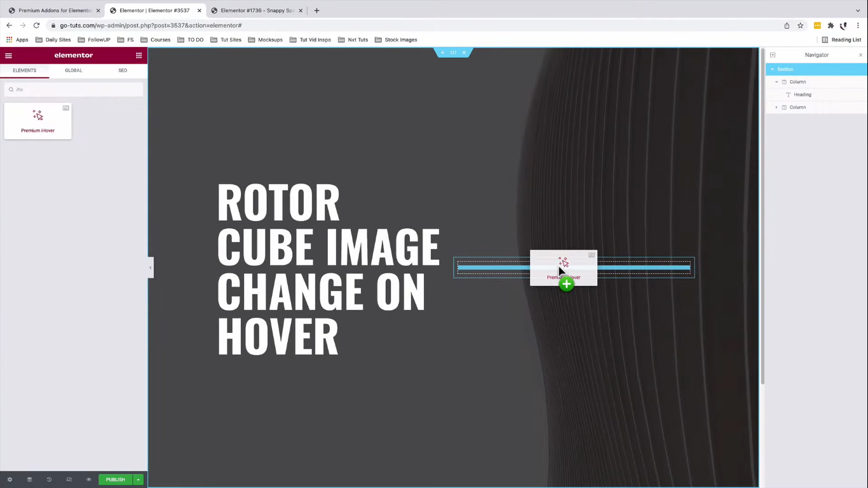868x488 pixels.
Task: Open the History panel icon
Action: [x=49, y=480]
